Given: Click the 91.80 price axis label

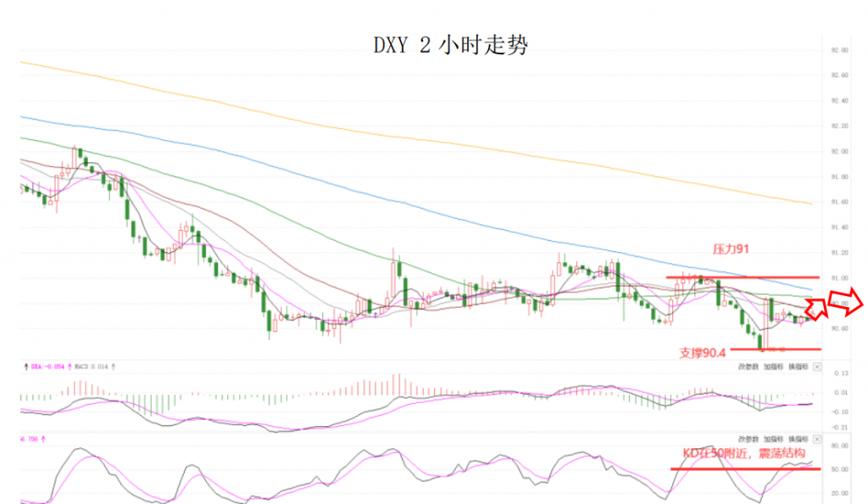Looking at the screenshot, I should [x=839, y=177].
